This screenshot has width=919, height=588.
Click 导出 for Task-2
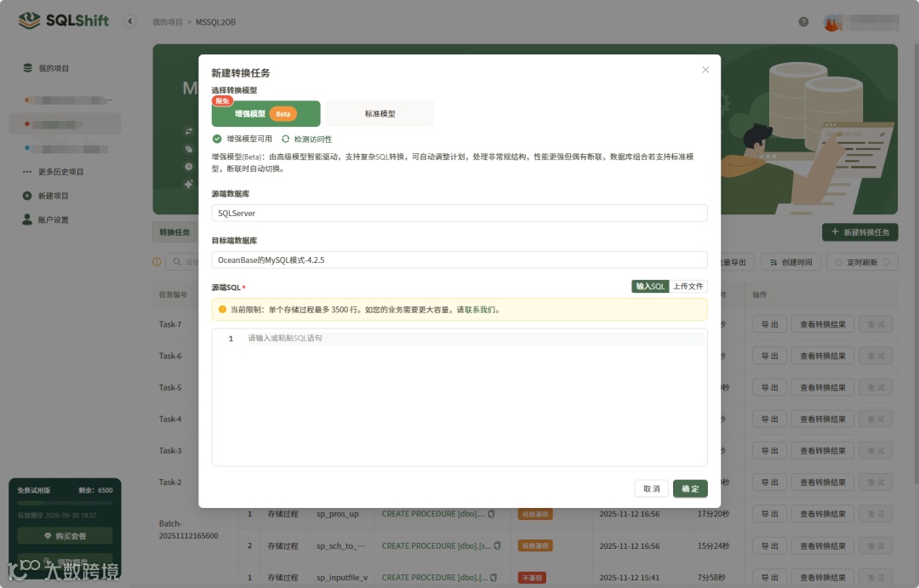point(769,482)
